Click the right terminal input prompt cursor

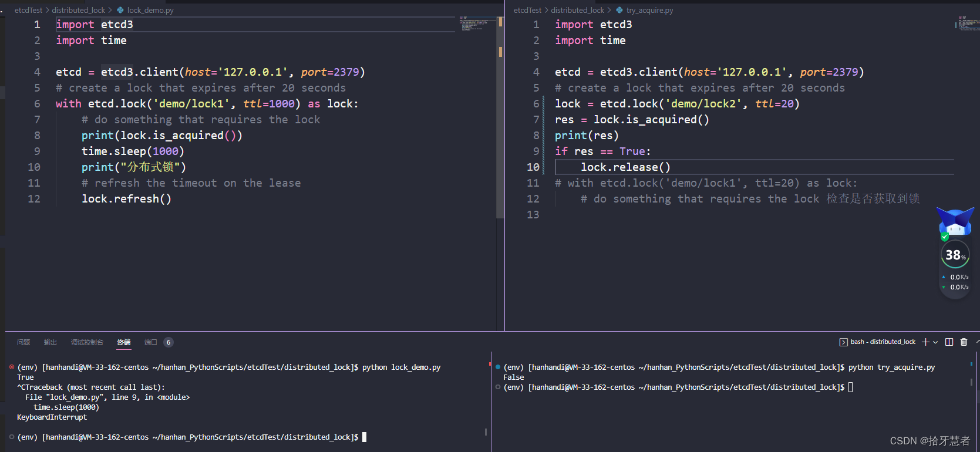tap(850, 387)
